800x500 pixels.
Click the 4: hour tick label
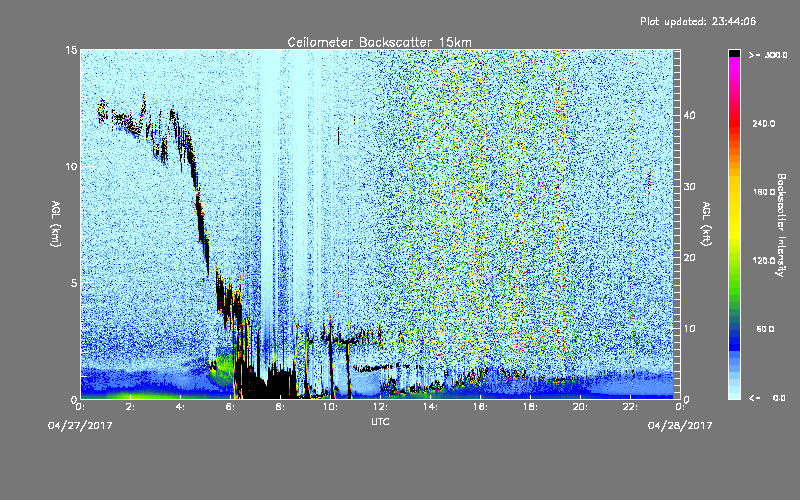pos(181,407)
